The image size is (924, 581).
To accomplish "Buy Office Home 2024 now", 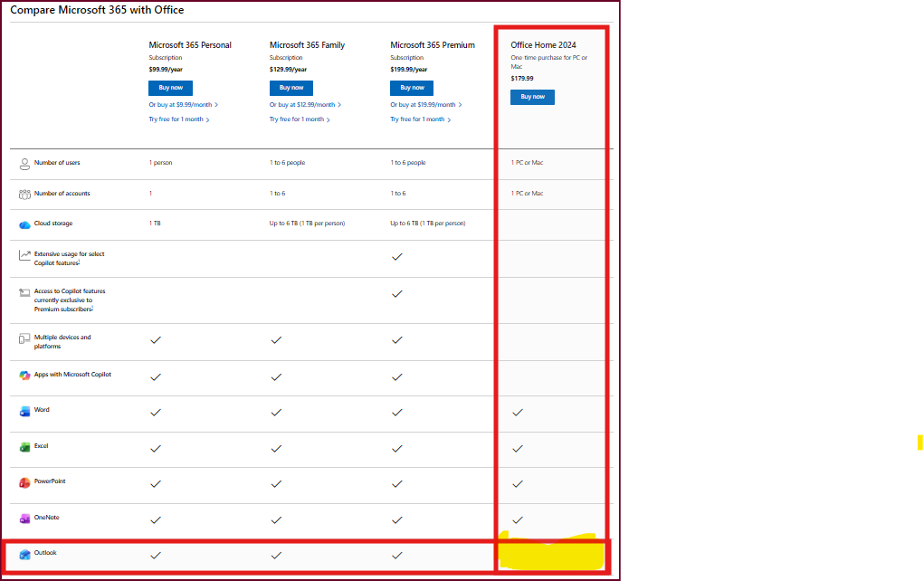I will pyautogui.click(x=532, y=97).
